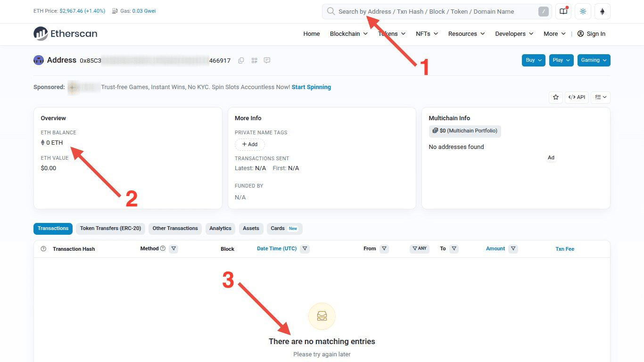Open the Buy dropdown button
The image size is (644, 362).
[x=533, y=60]
